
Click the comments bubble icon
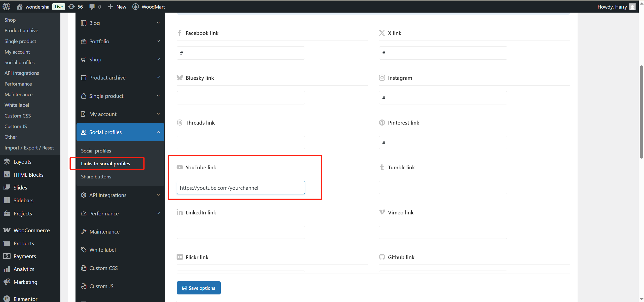pos(92,7)
